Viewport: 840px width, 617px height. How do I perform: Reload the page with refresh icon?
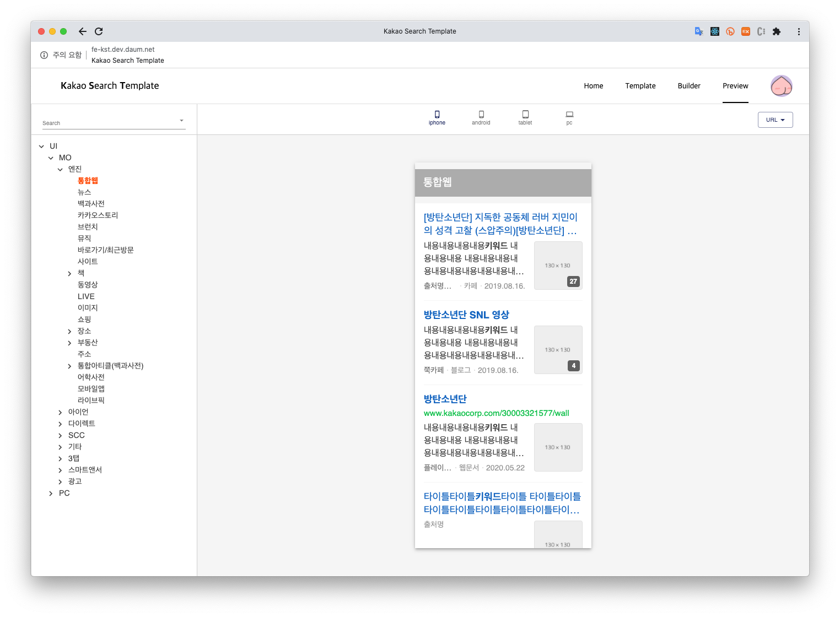(x=99, y=31)
